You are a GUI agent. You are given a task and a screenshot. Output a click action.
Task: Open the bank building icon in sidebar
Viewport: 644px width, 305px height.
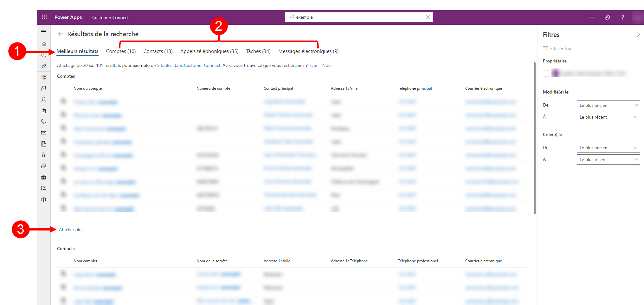(44, 177)
